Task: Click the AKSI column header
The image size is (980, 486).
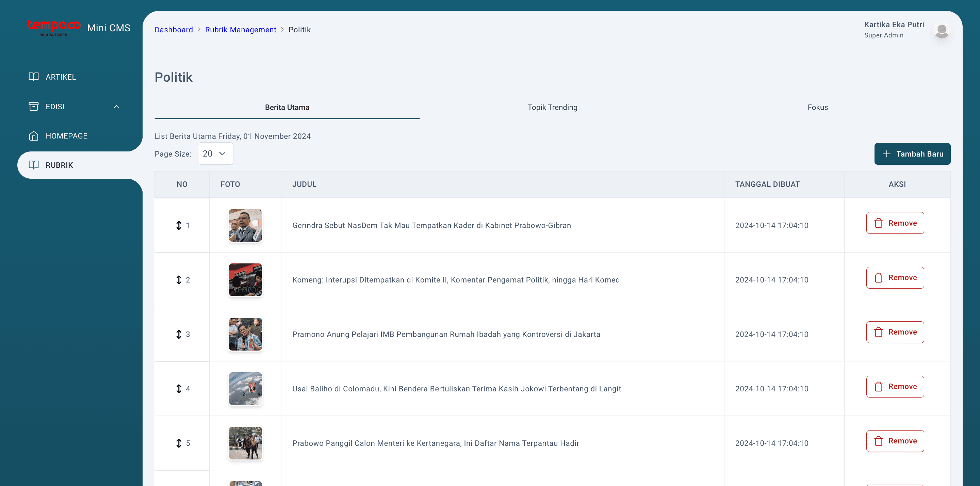Action: [897, 184]
